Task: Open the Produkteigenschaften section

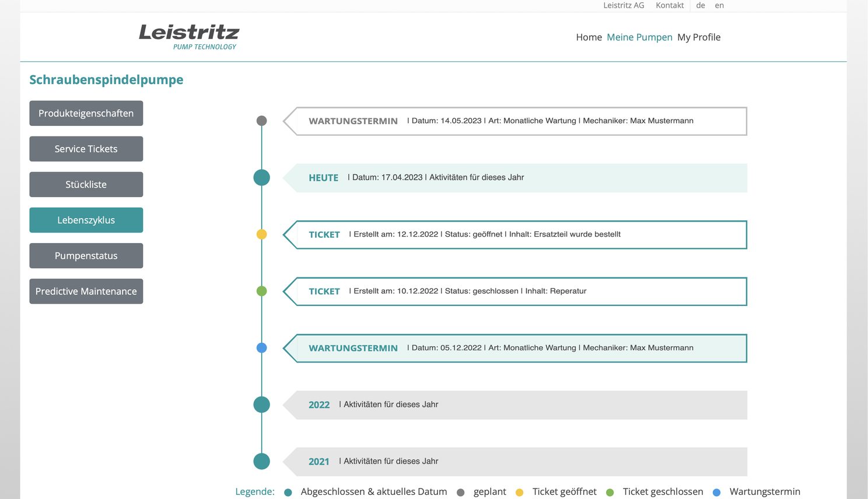Action: (86, 113)
